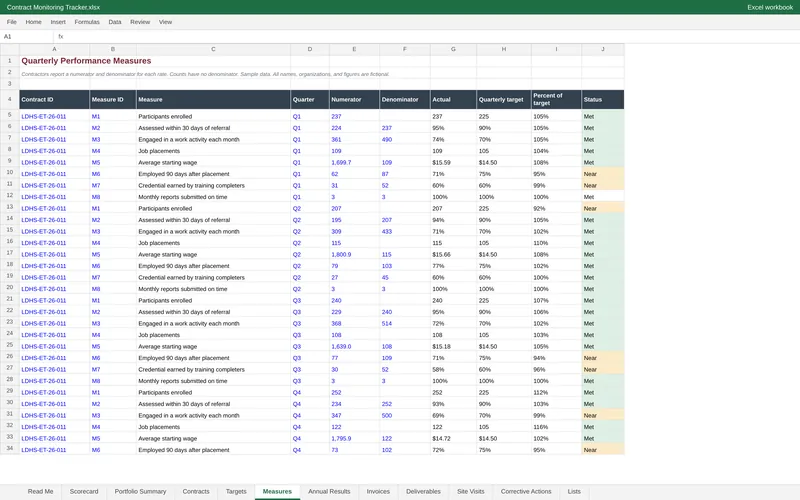Select row 4 header
800x500 pixels.
[9, 99]
